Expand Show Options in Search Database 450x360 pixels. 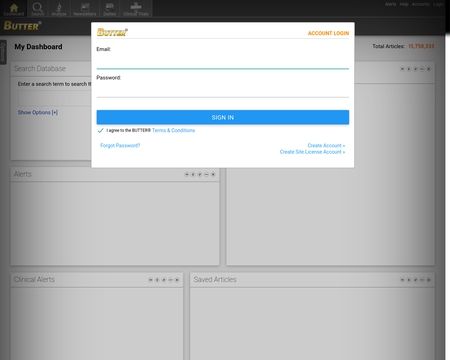38,112
